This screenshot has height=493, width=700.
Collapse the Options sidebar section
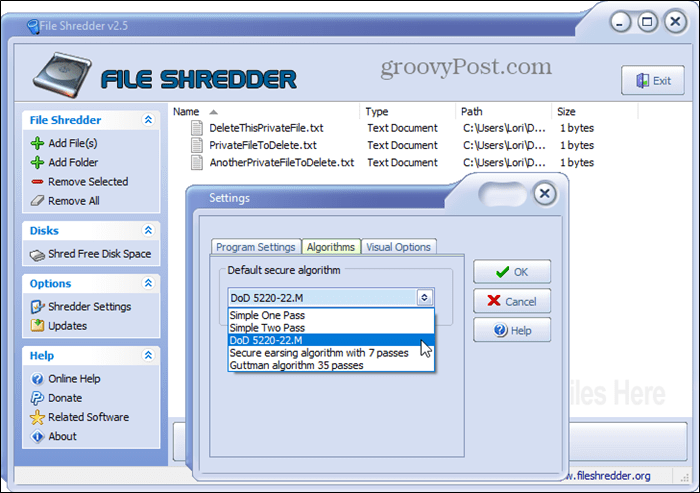pos(148,283)
